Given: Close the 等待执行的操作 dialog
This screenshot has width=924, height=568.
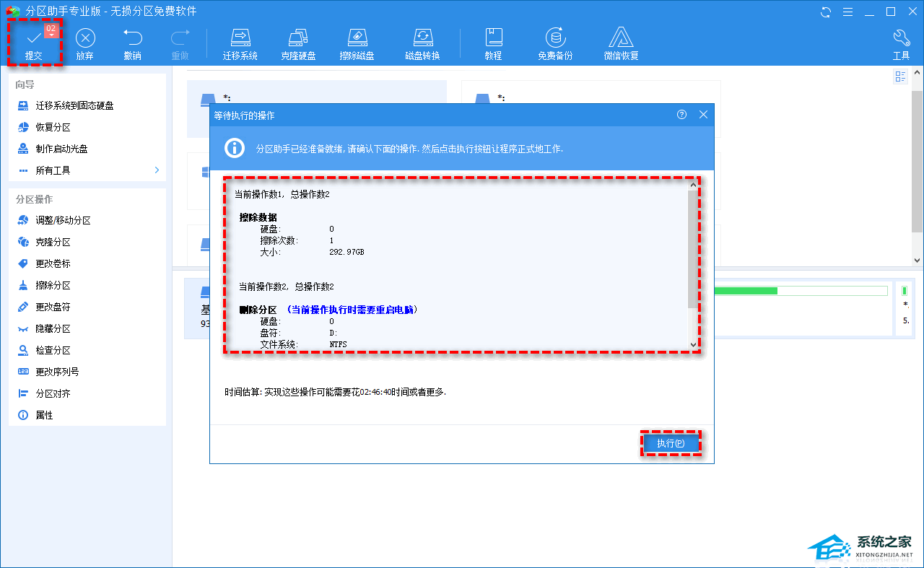Looking at the screenshot, I should 703,115.
